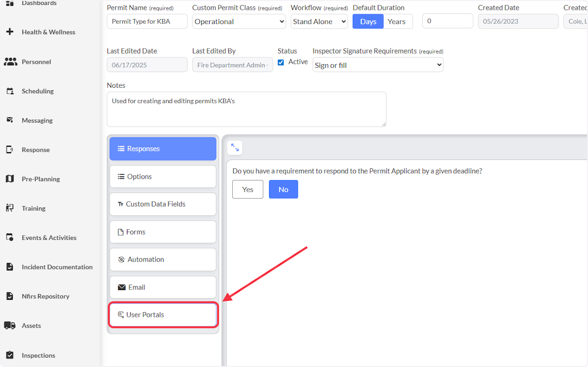Click the Response sidebar icon
The width and height of the screenshot is (588, 367).
9,150
